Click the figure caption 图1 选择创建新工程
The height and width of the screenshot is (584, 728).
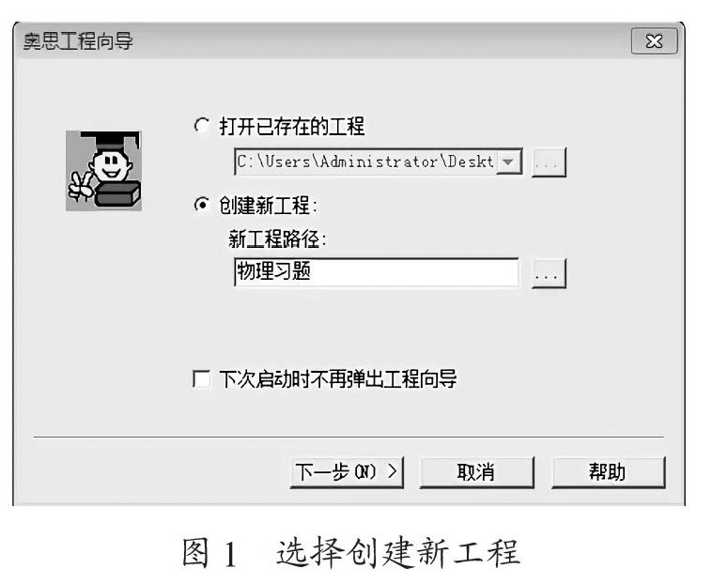(x=351, y=552)
